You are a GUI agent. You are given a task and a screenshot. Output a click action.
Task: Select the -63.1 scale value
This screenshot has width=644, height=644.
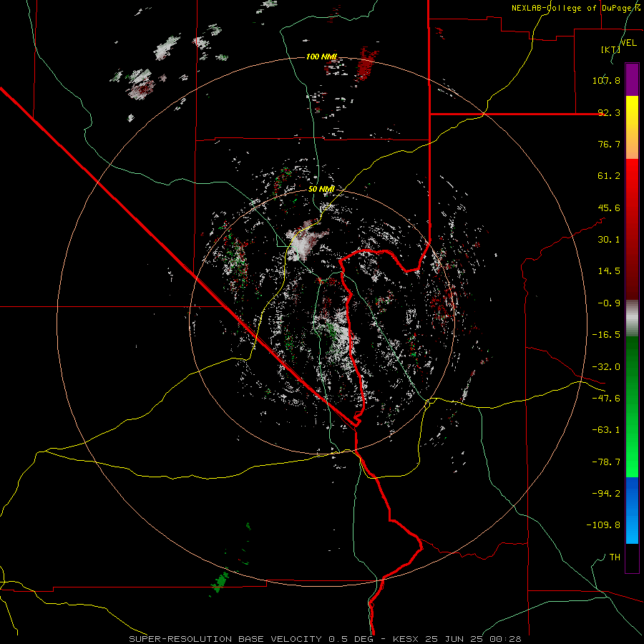coord(606,430)
